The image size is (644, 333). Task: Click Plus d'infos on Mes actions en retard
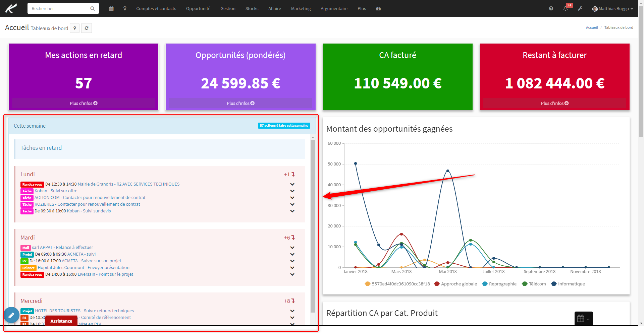point(84,103)
